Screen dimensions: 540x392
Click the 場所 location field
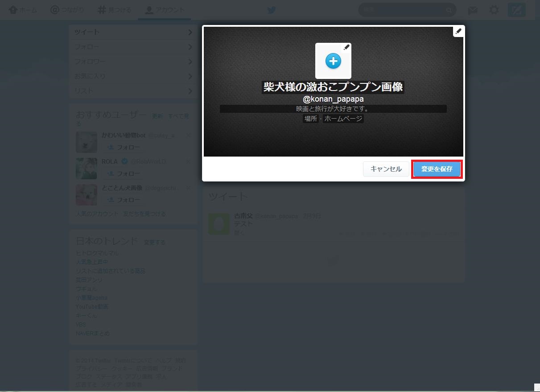point(311,119)
